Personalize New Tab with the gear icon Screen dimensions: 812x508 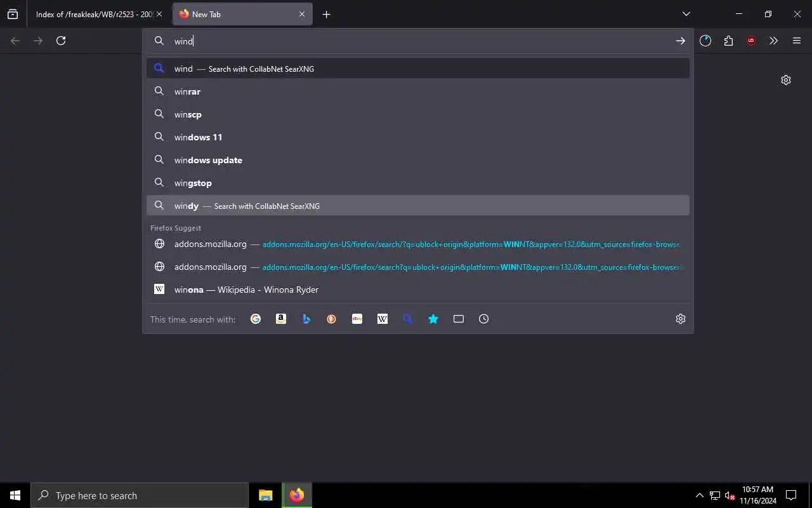(x=786, y=80)
